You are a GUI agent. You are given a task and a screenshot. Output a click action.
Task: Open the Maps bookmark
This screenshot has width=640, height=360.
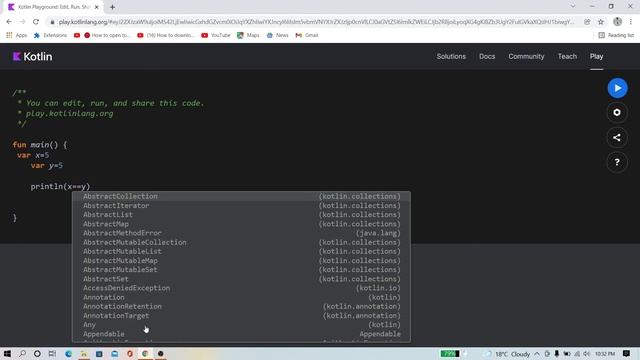click(248, 36)
